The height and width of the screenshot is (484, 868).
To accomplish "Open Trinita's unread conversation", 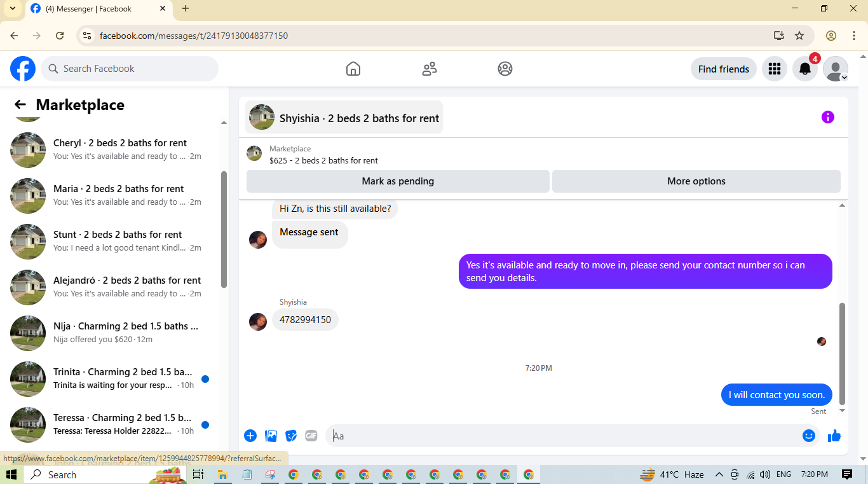I will (114, 378).
